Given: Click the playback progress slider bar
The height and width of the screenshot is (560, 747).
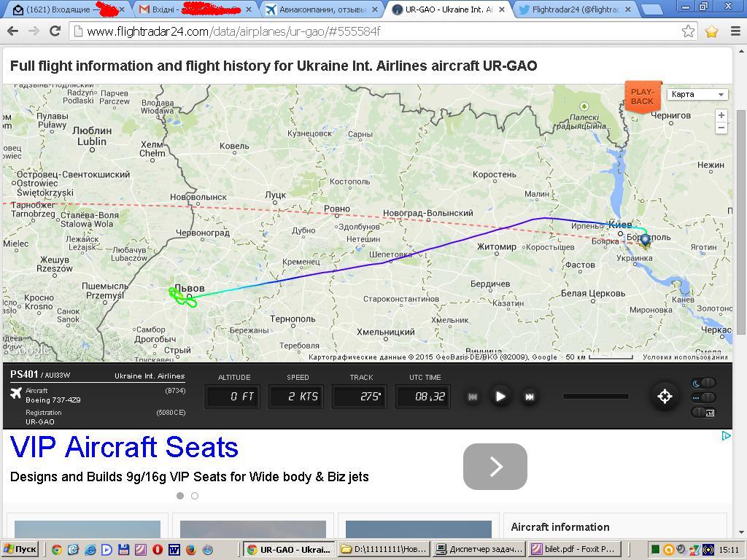Looking at the screenshot, I should coord(595,397).
